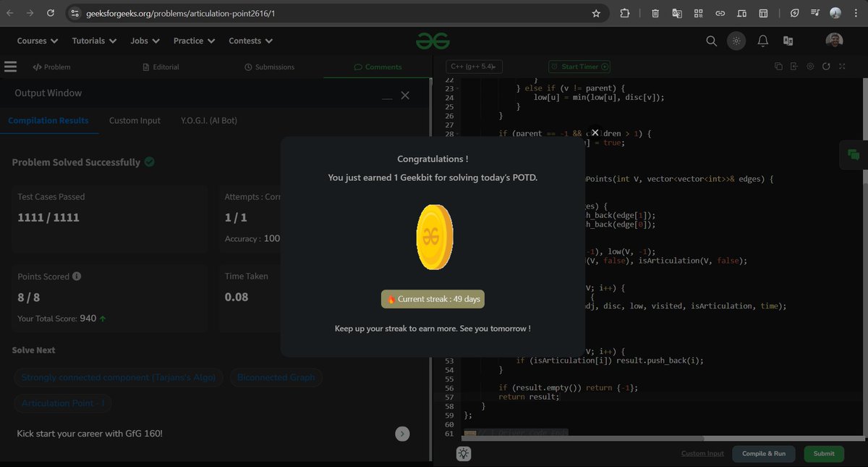Select the Y.O.G.I. (AI Bot) tab

click(x=209, y=120)
